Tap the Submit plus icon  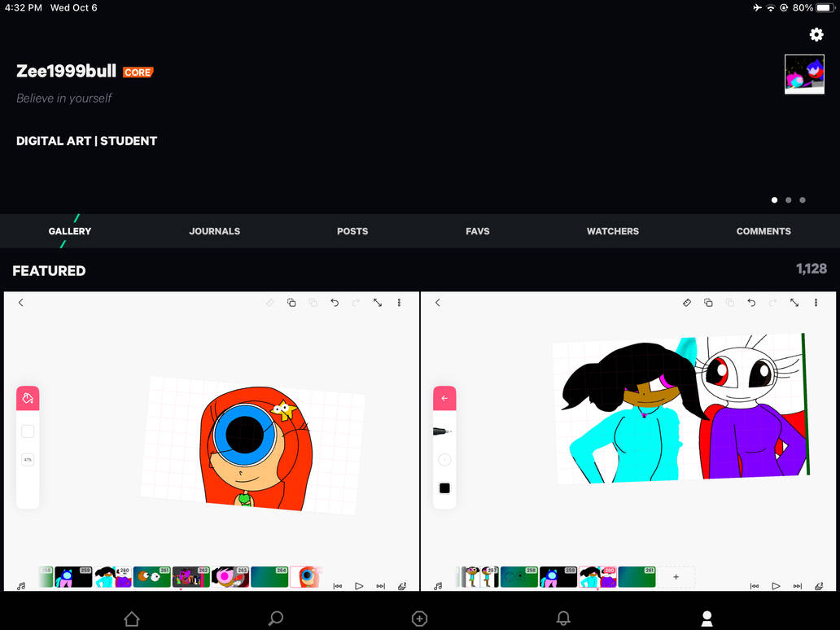tap(419, 619)
